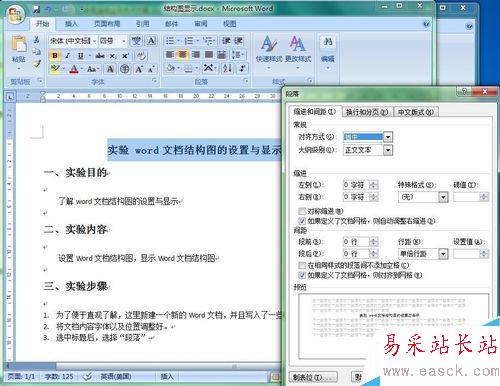Image resolution: width=500 pixels, height=386 pixels.
Task: Apply Strikethrough formatting
Action: coord(100,56)
